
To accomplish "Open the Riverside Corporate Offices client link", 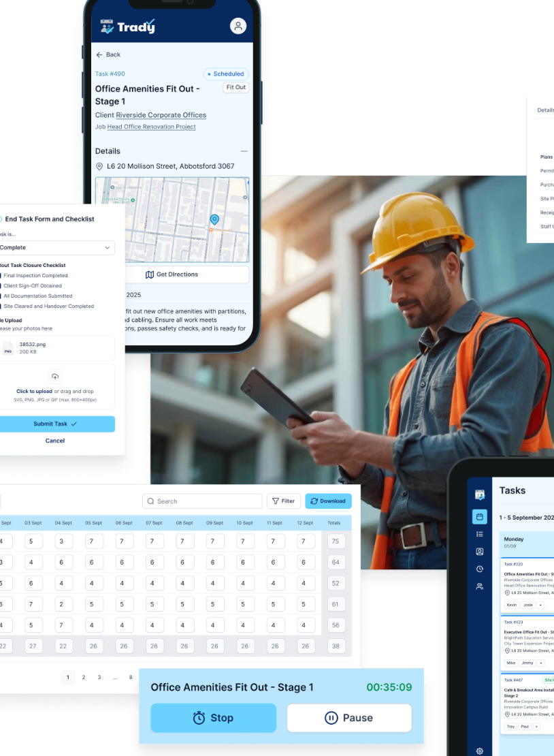I will (x=161, y=115).
